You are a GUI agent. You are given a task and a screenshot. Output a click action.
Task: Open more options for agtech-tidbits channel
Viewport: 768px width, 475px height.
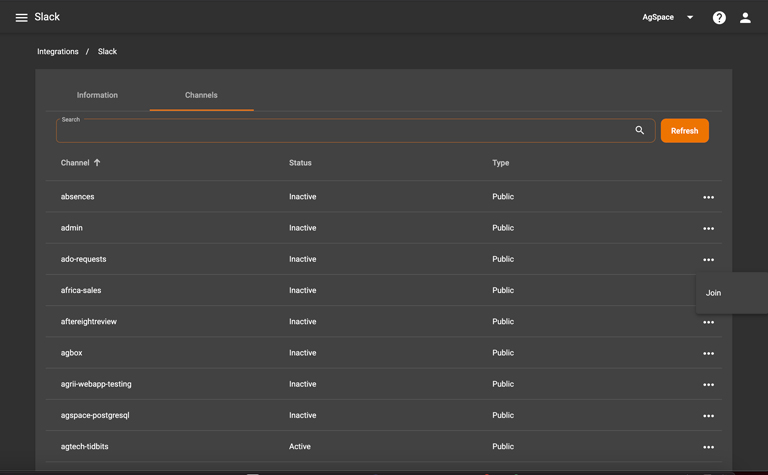coord(708,447)
